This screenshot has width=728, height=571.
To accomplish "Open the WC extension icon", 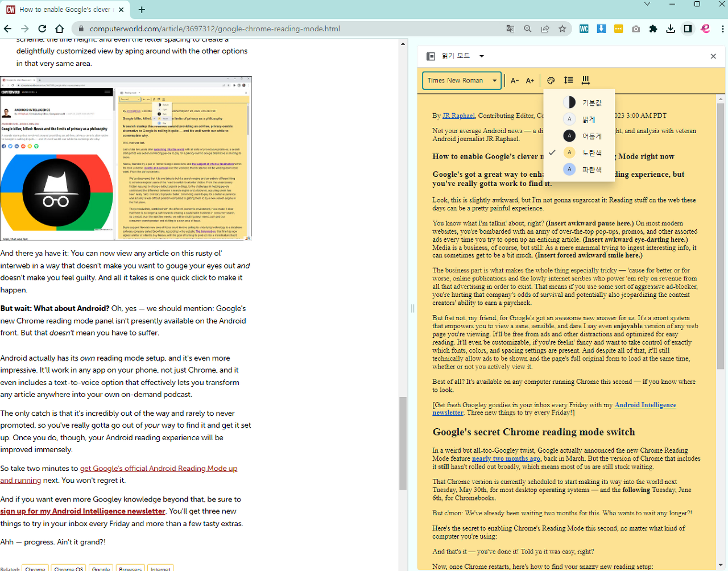I will point(584,28).
